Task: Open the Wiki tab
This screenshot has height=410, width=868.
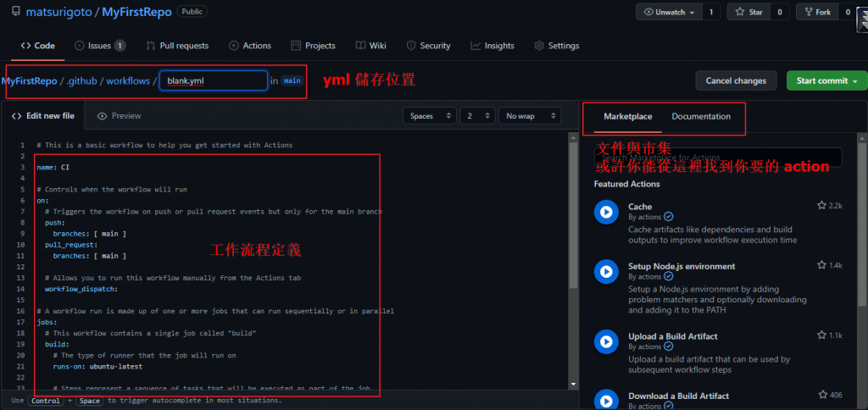Action: coord(371,46)
